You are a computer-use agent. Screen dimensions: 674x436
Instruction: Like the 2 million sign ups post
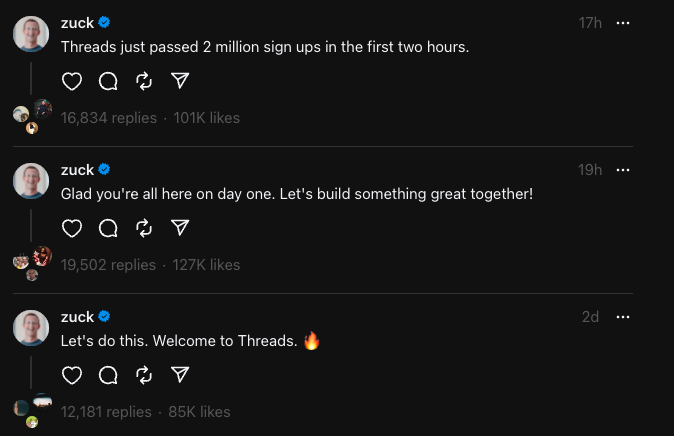click(72, 81)
